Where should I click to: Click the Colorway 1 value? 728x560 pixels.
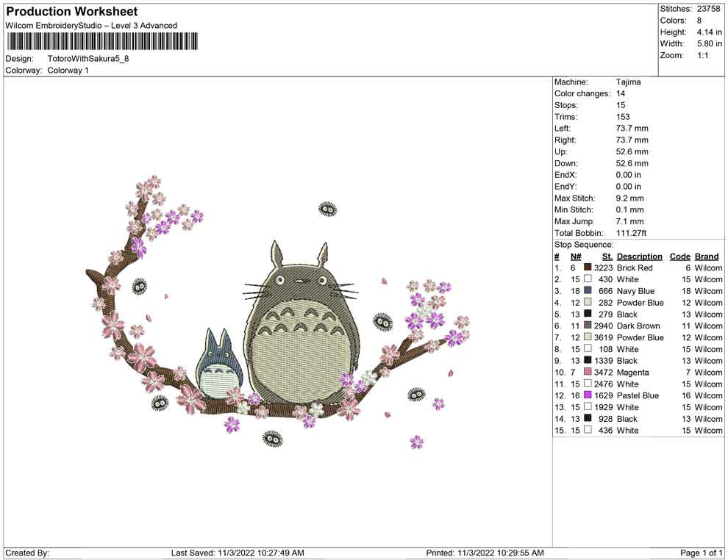68,71
